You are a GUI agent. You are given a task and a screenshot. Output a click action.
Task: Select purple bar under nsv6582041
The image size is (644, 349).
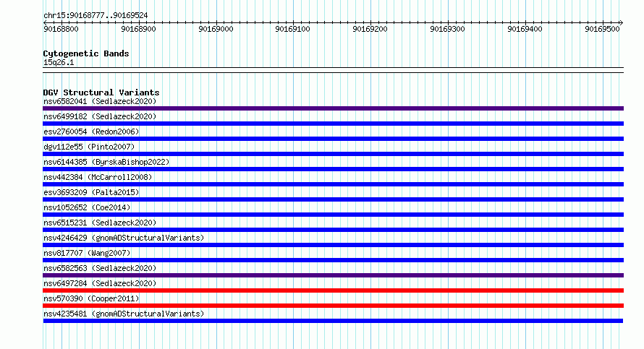[x=333, y=108]
